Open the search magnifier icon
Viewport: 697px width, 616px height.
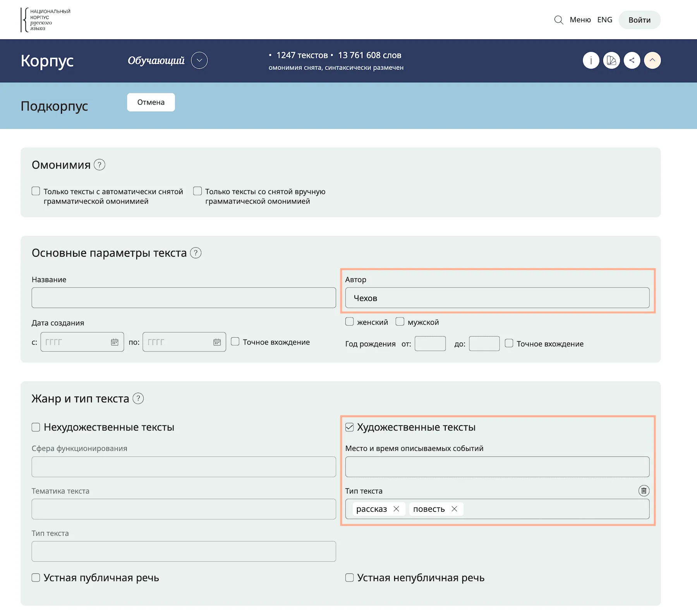(558, 20)
